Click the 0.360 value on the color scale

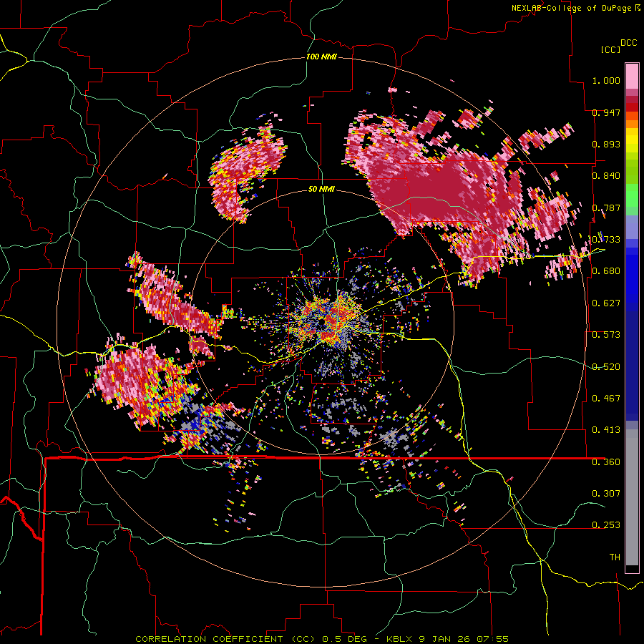pos(606,462)
